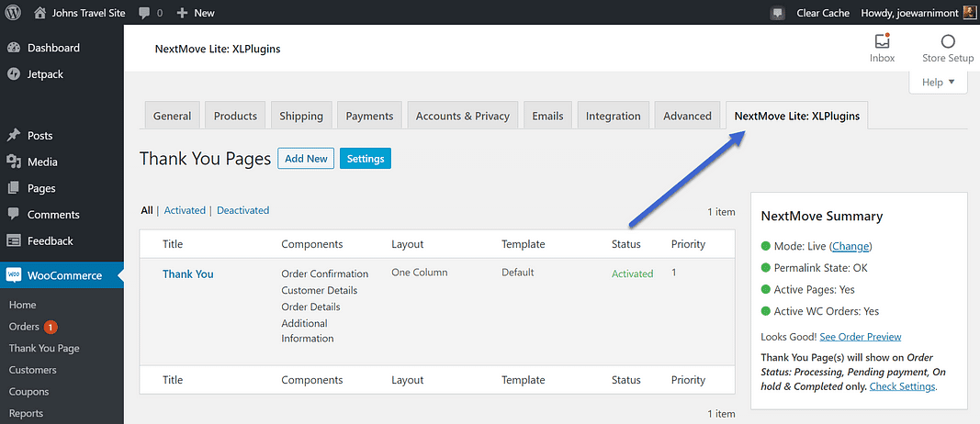Filter by Activated pages
Viewport: 980px width, 424px height.
coord(185,210)
